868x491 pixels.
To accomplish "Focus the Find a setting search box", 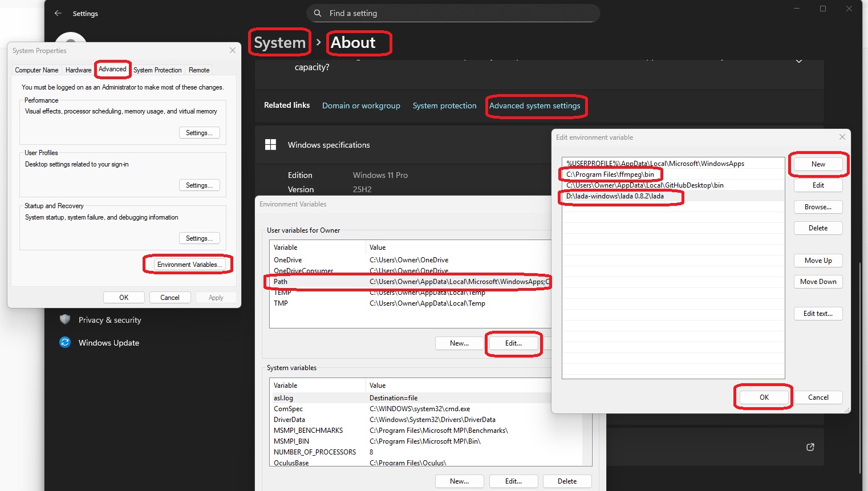I will point(453,13).
